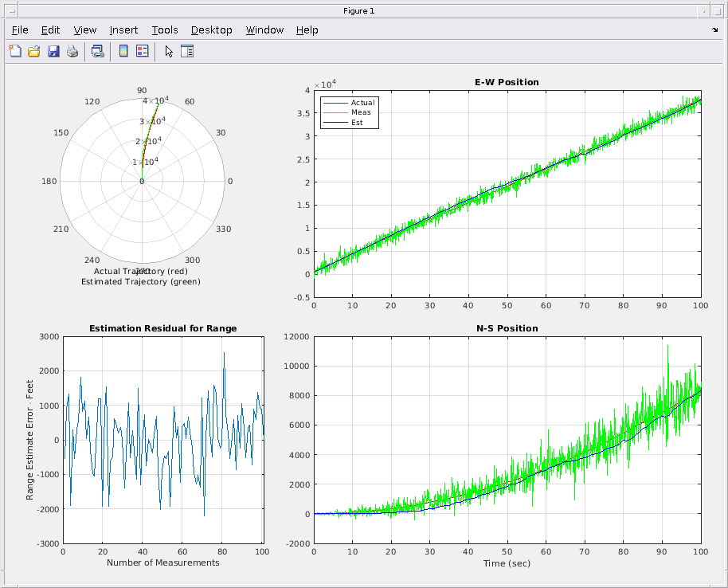Viewport: 728px width, 588px height.
Task: Toggle Insert Colorbar in the toolbar
Action: coord(123,52)
